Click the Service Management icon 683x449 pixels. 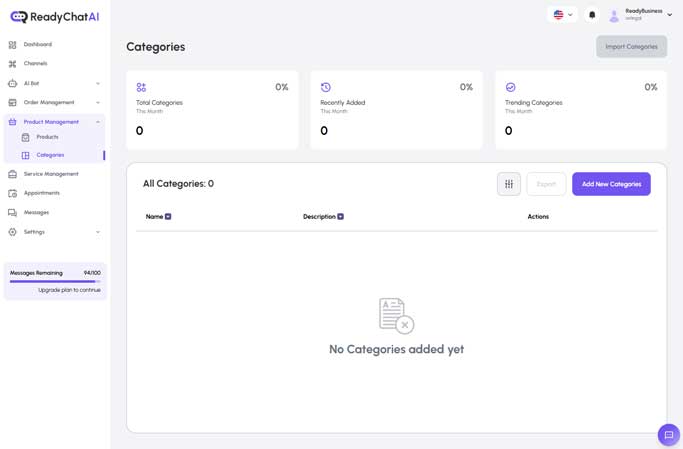click(x=13, y=174)
